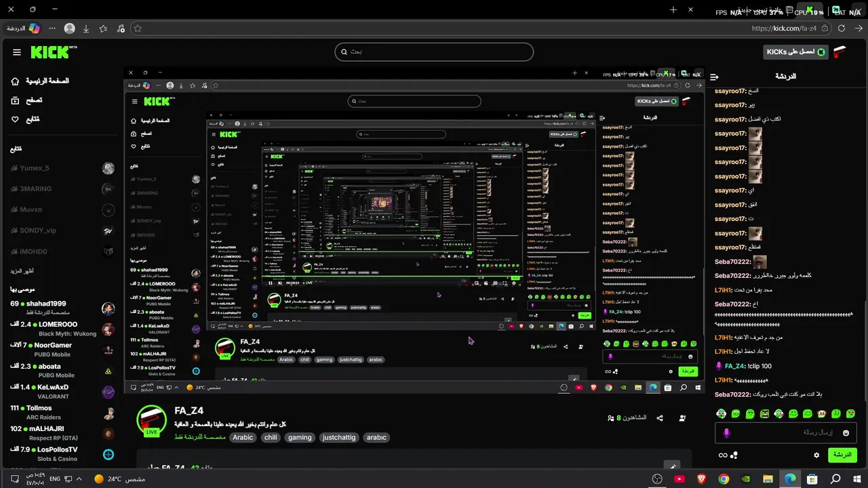Screen dimensions: 868x488
Task: Open a new browser tab
Action: coord(673,9)
